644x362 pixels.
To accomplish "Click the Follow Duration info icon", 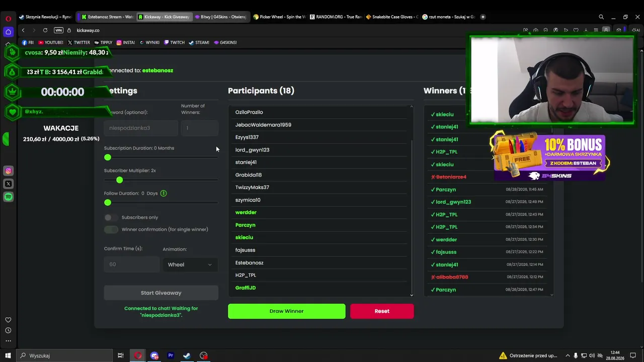I will click(x=164, y=193).
